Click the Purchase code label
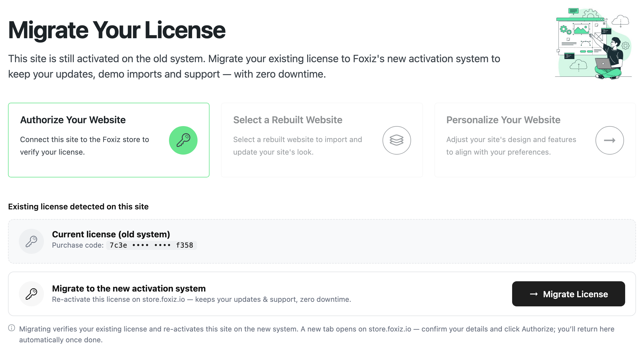 (x=78, y=245)
